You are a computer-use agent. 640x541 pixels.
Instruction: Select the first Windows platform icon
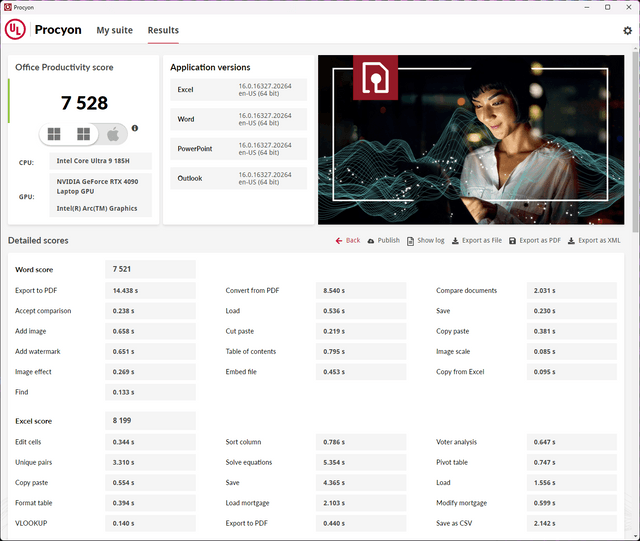pos(54,134)
